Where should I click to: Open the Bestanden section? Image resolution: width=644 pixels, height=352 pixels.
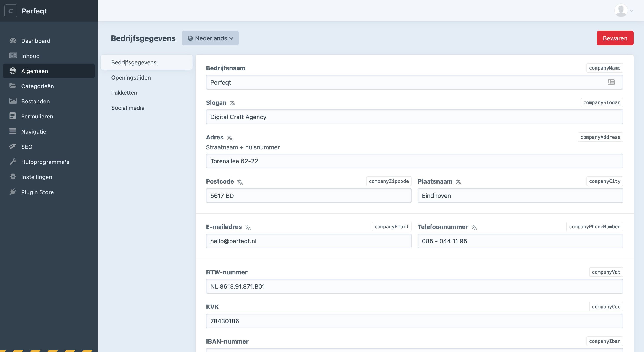[x=49, y=101]
